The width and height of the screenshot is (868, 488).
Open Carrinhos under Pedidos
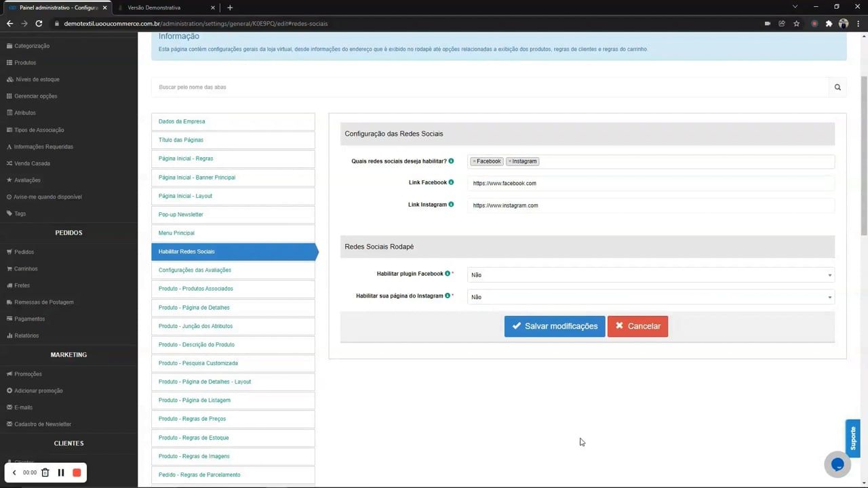26,268
